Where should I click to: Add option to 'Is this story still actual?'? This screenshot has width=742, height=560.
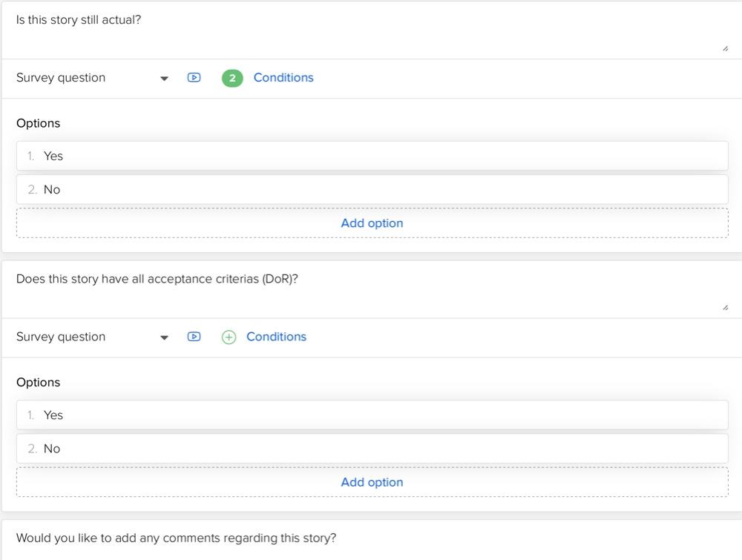pyautogui.click(x=372, y=223)
